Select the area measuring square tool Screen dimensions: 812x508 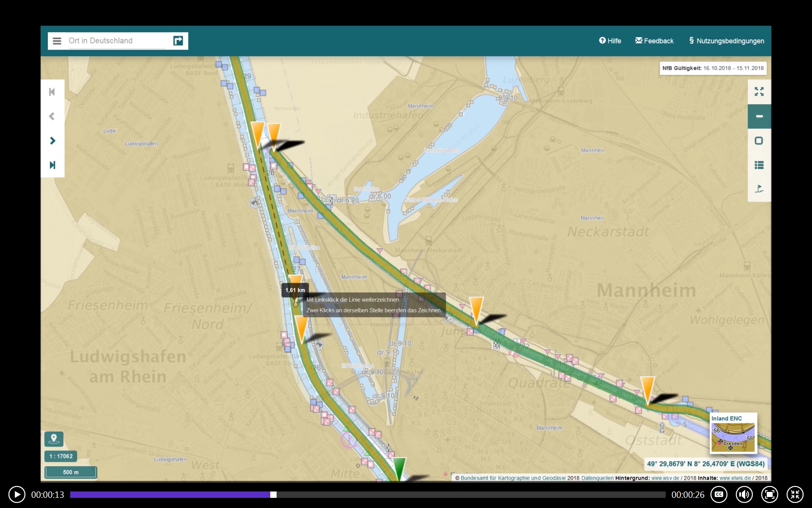click(759, 141)
